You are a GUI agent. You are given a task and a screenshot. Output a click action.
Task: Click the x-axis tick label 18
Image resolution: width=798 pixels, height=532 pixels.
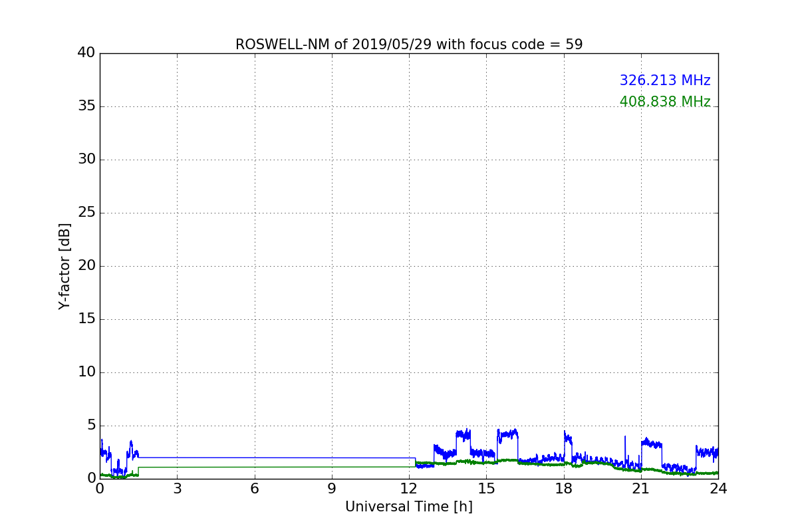click(x=564, y=489)
